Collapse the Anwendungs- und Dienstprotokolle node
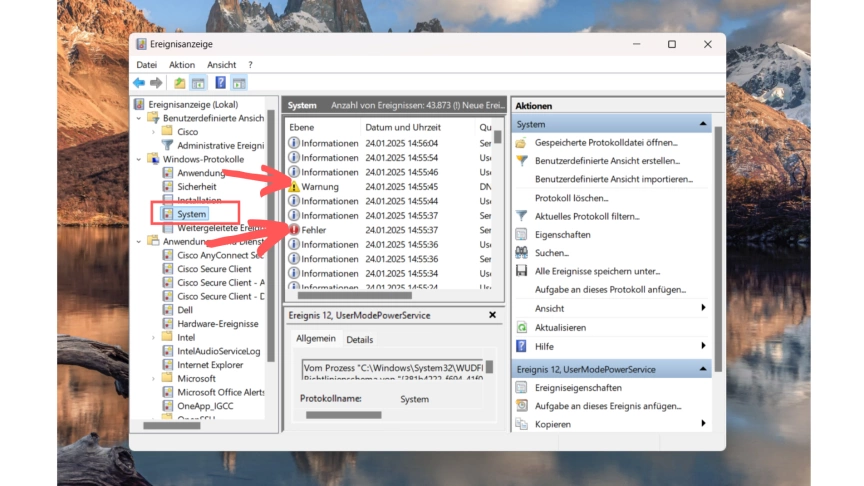The height and width of the screenshot is (486, 864). coord(139,241)
